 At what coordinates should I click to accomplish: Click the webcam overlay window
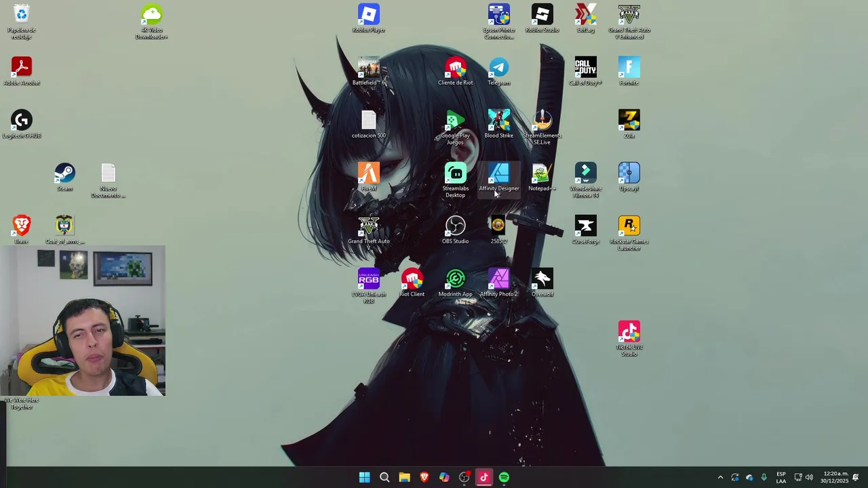click(x=83, y=321)
